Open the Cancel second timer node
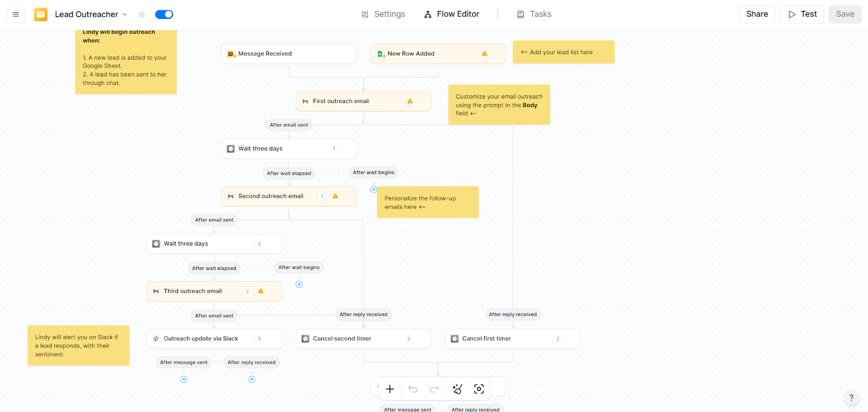The image size is (868, 412). [363, 339]
